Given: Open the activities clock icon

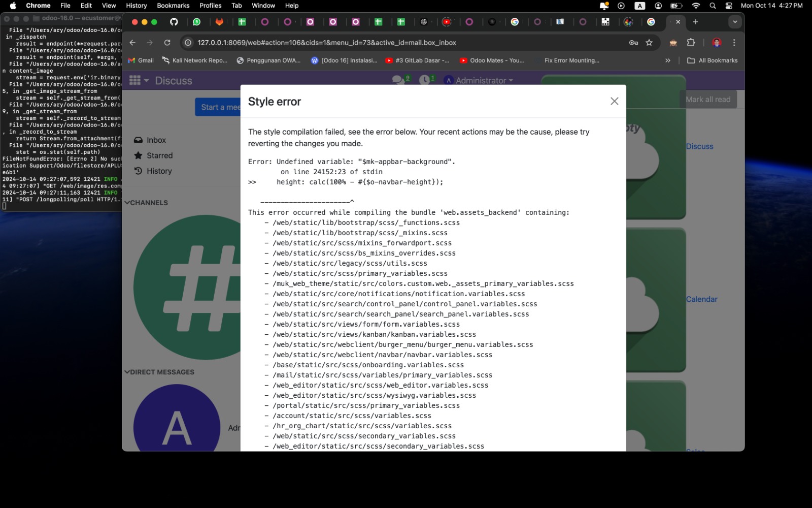Looking at the screenshot, I should pos(424,80).
